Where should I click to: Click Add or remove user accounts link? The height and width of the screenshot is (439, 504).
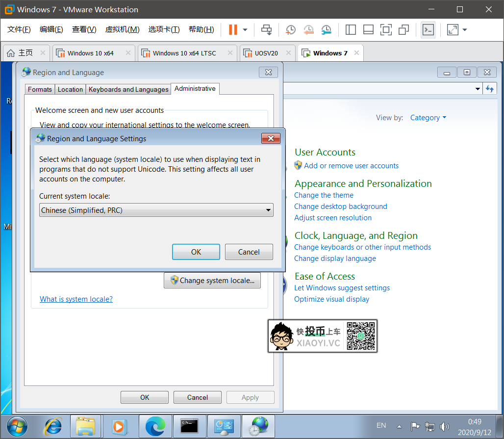[x=352, y=166]
